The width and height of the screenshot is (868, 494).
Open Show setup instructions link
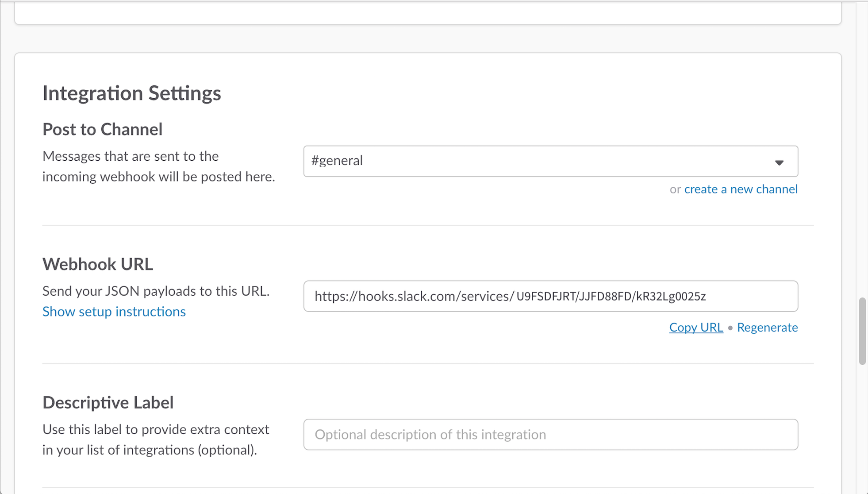click(114, 312)
